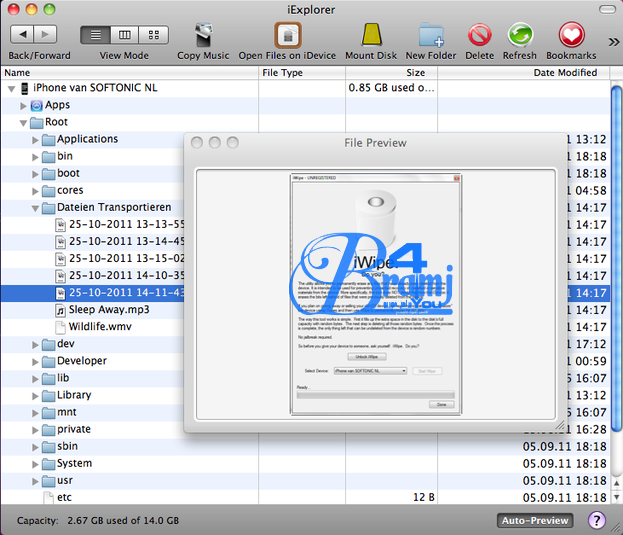This screenshot has height=535, width=623.
Task: Select the mnt folder
Action: (66, 412)
